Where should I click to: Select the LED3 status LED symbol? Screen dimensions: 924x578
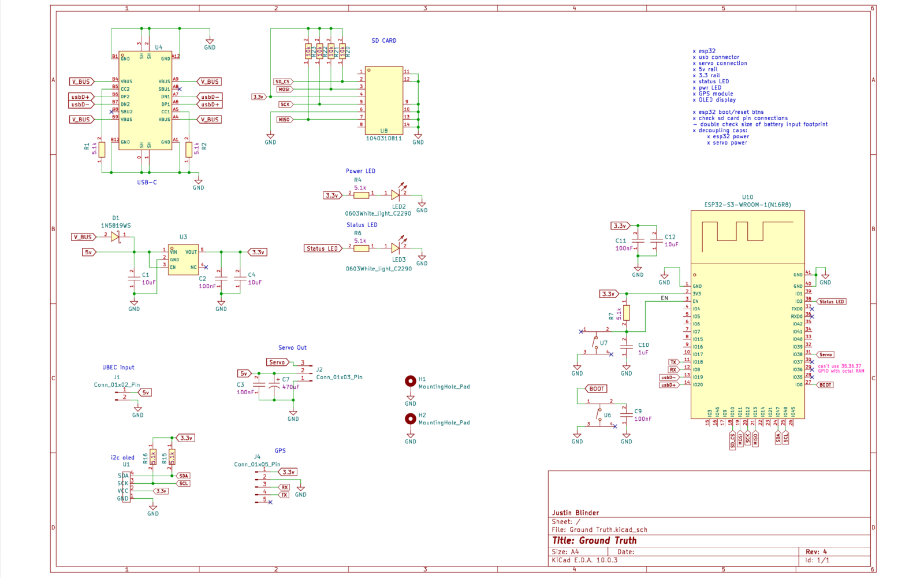click(396, 247)
